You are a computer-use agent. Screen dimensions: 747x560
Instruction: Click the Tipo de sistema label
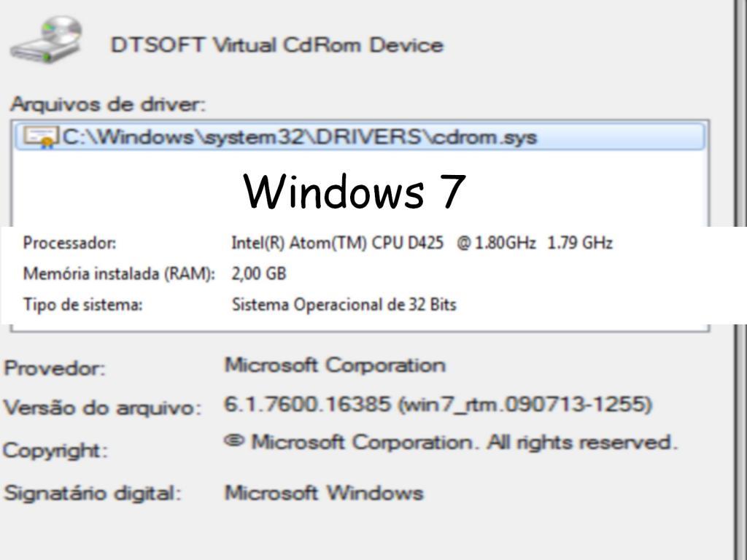83,304
